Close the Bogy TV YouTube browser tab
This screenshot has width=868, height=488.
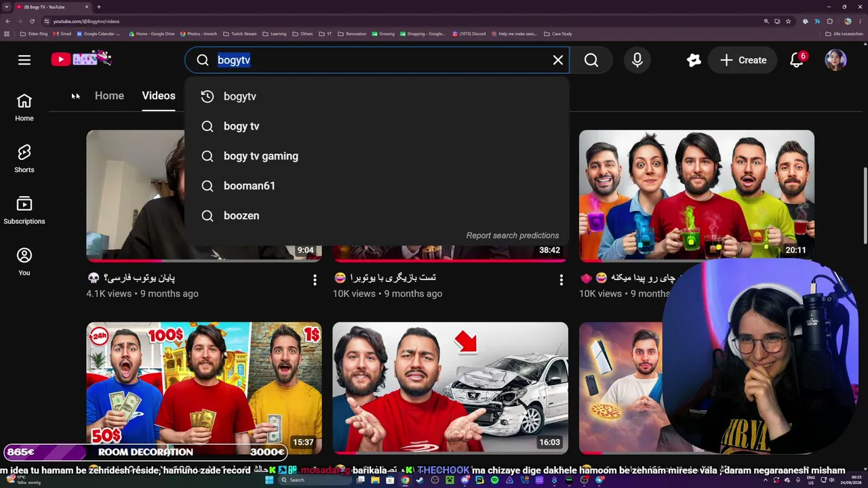point(87,7)
